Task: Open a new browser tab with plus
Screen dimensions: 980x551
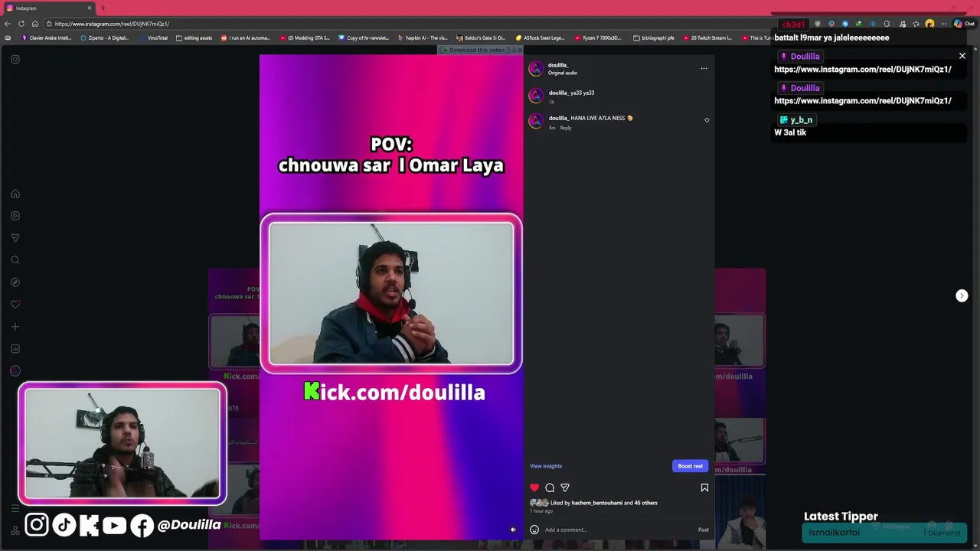Action: [x=103, y=8]
